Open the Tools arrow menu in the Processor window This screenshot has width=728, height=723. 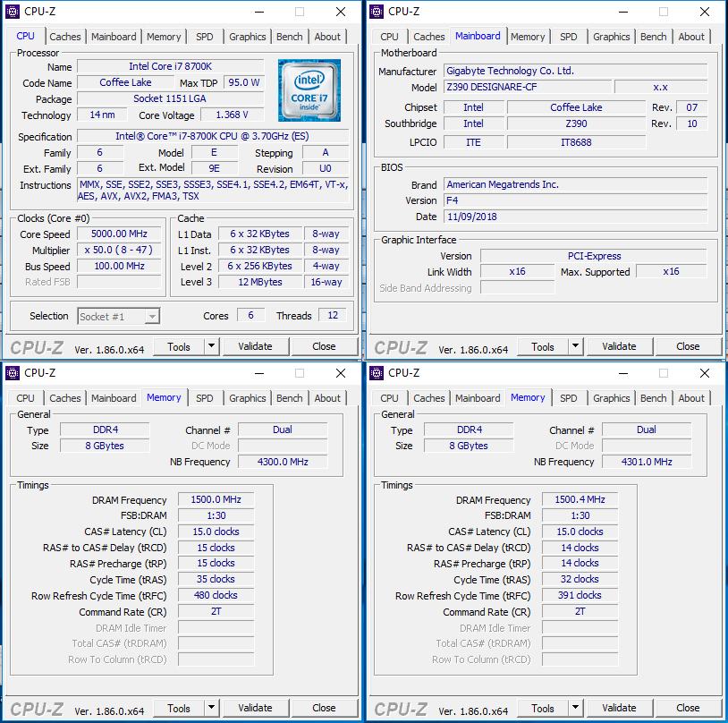(x=211, y=346)
